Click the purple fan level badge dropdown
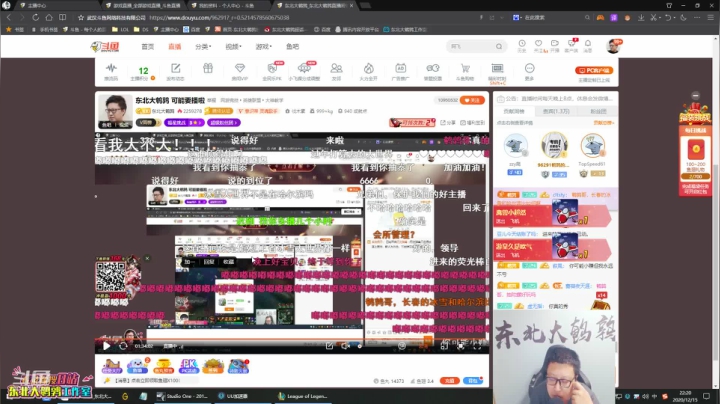Viewport: 720px width, 404px height. (184, 123)
